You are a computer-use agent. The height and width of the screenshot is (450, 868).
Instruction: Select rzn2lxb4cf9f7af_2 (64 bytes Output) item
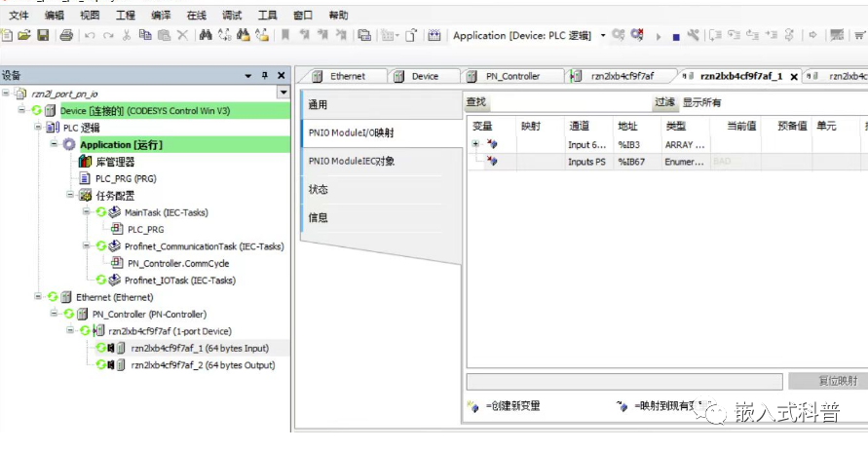[203, 364]
